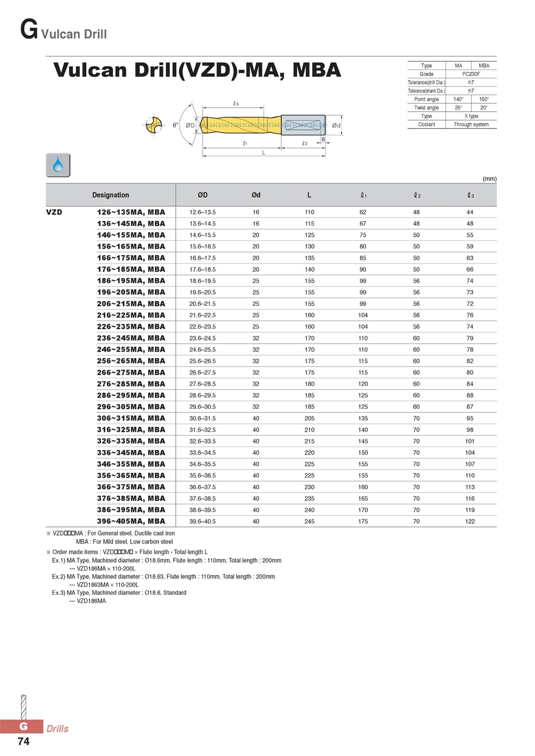Click the gray drill shank illustration

(x=304, y=125)
